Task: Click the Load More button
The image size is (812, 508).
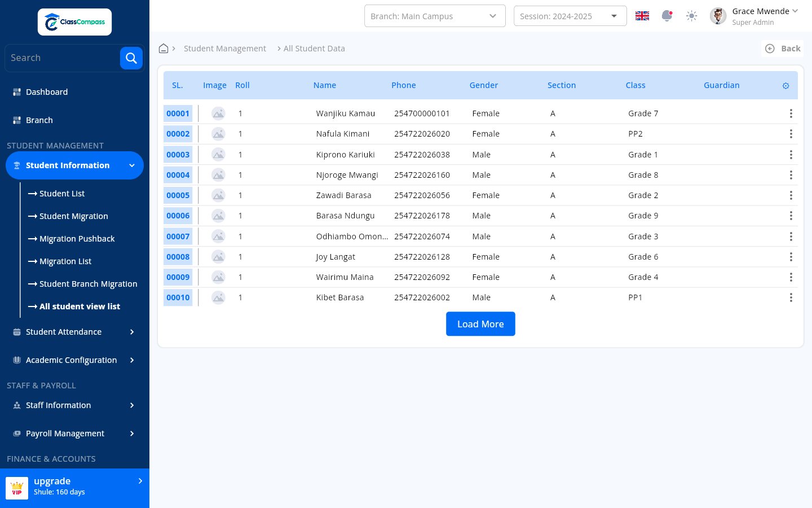Action: 480,324
